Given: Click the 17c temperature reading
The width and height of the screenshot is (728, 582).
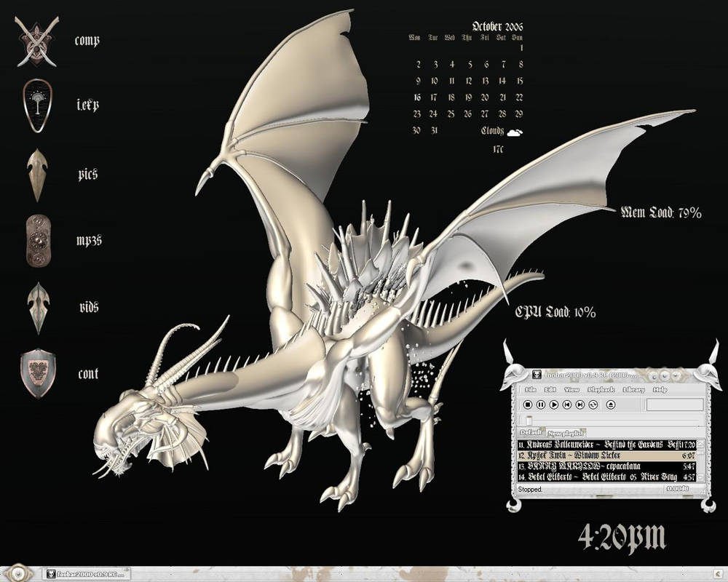Looking at the screenshot, I should click(498, 149).
